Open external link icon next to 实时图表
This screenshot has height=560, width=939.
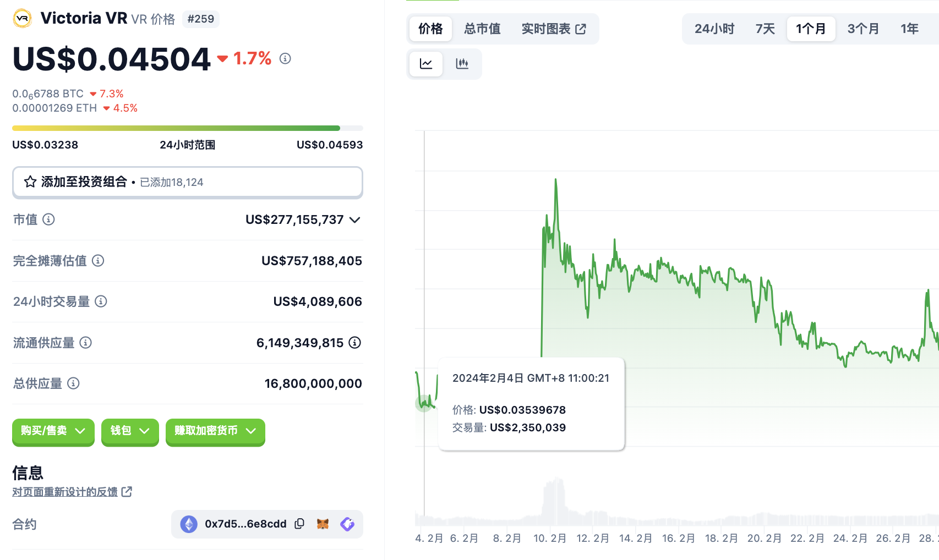tap(581, 29)
